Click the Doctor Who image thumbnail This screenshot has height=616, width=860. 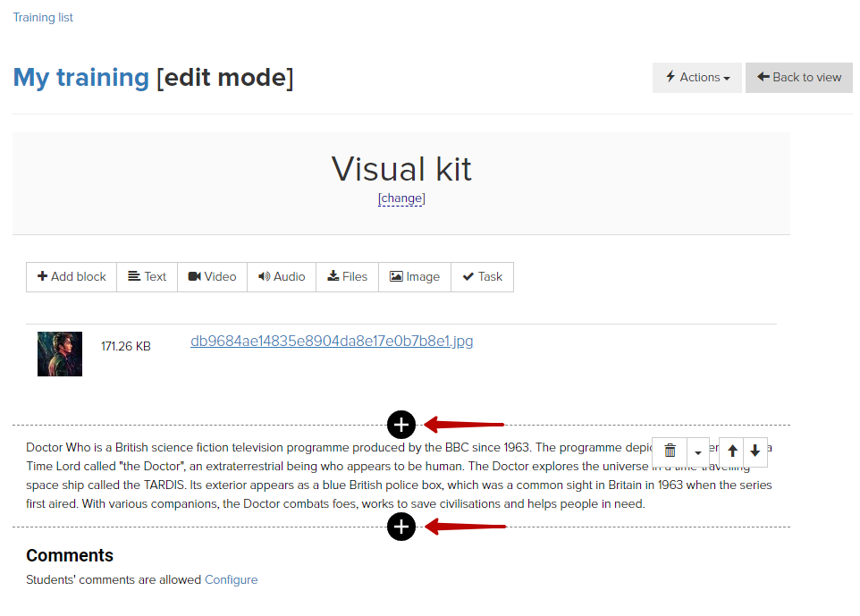(60, 354)
